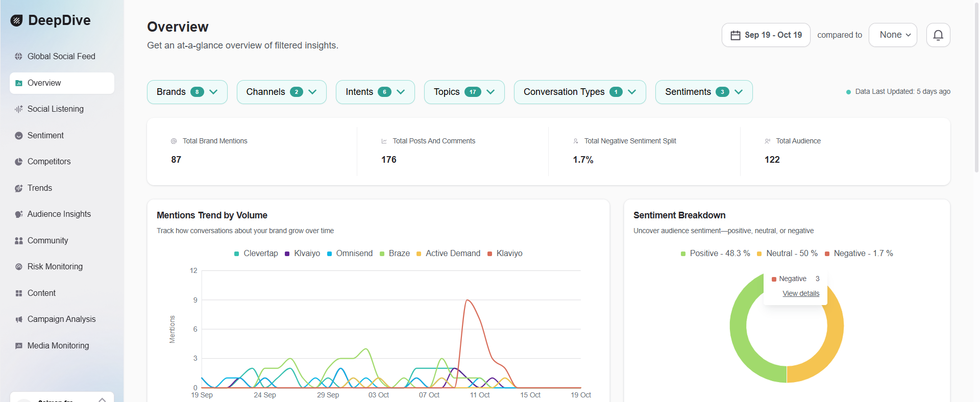This screenshot has width=980, height=402.
Task: Click the Community people icon
Action: point(19,240)
